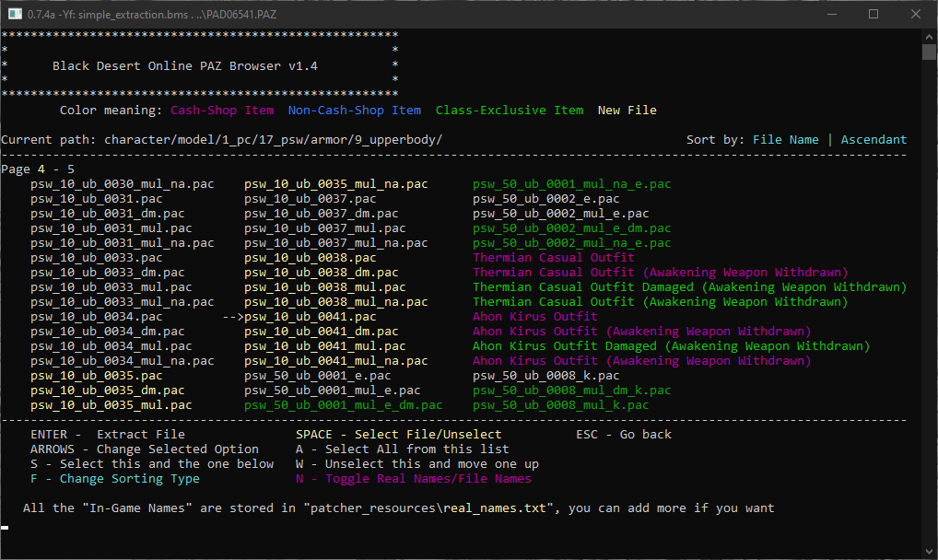Click the Toggle Real Names/File Names hint
Image resolution: width=938 pixels, height=560 pixels.
pos(413,479)
